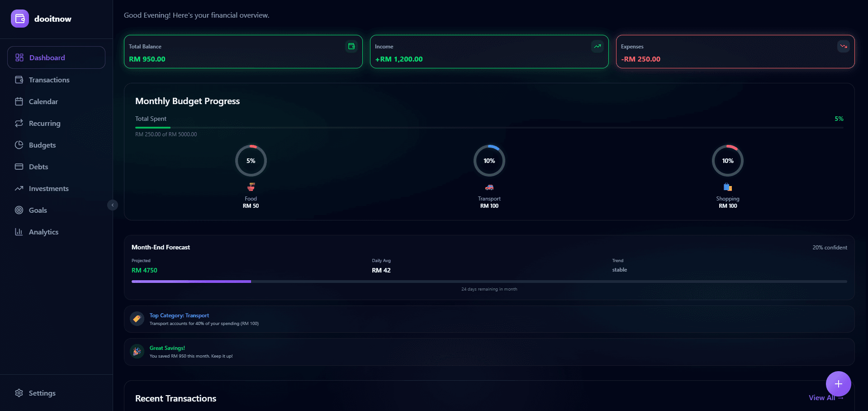Select Investments in the sidebar

48,188
